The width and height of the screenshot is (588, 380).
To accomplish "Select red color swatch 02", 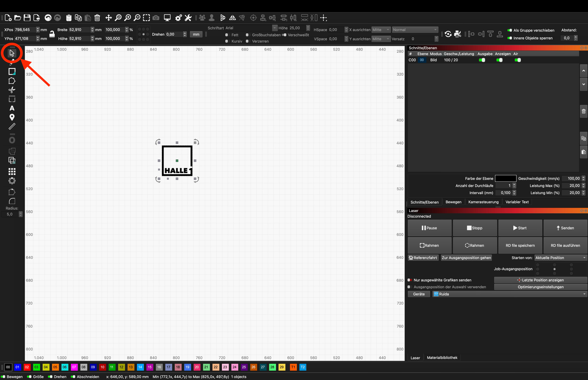I will click(x=27, y=367).
